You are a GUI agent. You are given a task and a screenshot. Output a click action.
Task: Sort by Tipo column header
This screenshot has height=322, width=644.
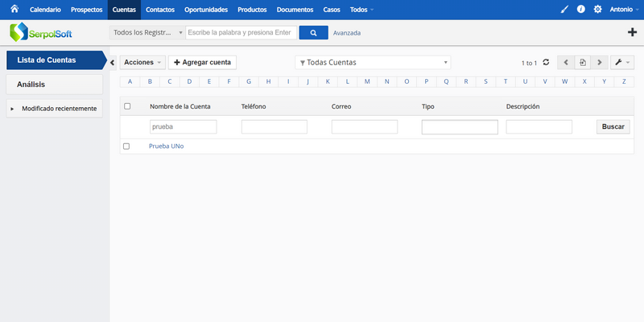[428, 106]
